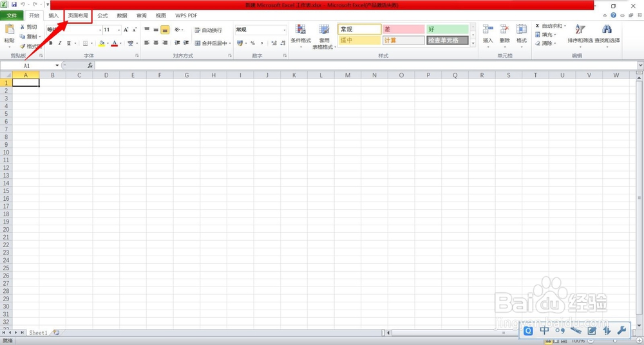This screenshot has width=644, height=345.
Task: Click the Paste (粘贴) clipboard icon
Action: pyautogui.click(x=9, y=30)
